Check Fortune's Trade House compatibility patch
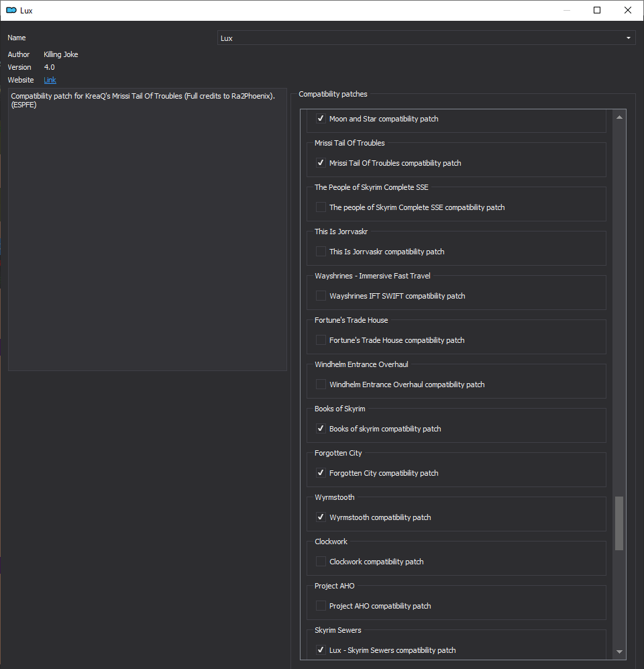644x669 pixels. click(321, 340)
